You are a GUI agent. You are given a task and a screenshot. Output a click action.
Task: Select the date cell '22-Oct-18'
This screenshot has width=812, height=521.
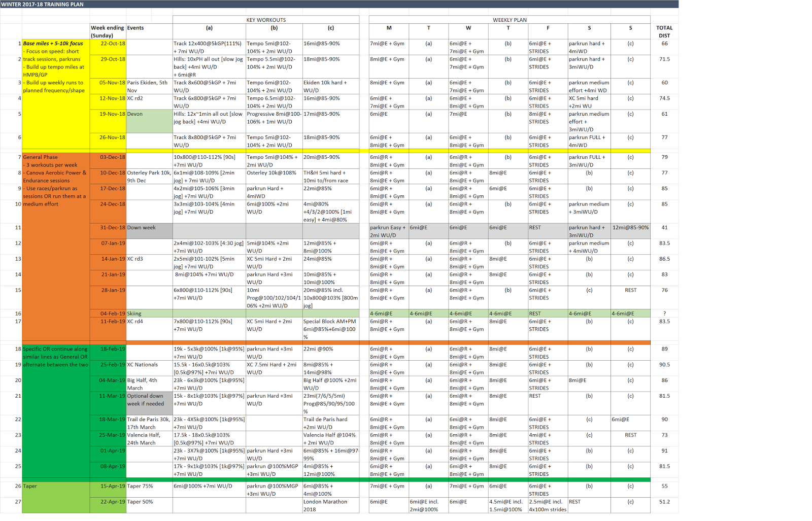(108, 47)
